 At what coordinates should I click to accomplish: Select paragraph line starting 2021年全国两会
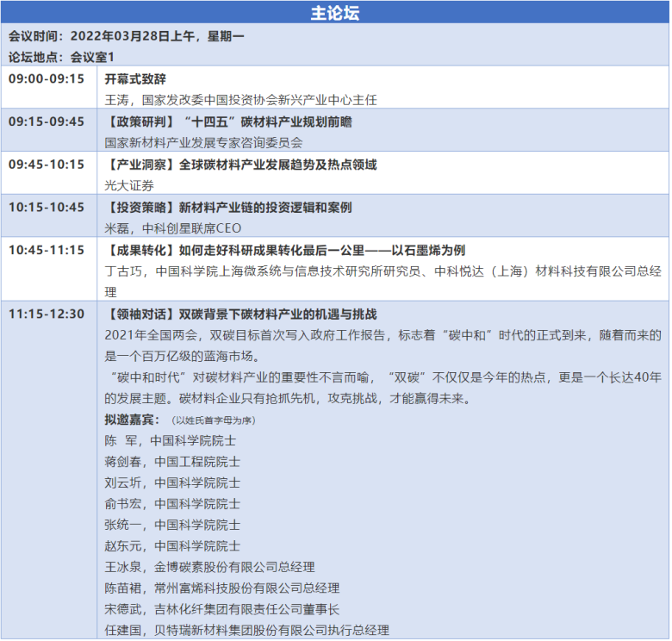[x=383, y=335]
